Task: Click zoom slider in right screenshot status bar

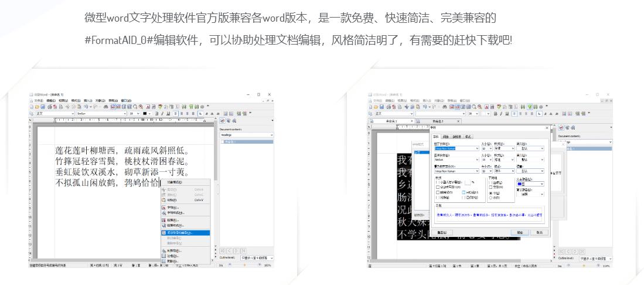Action: coord(584,265)
